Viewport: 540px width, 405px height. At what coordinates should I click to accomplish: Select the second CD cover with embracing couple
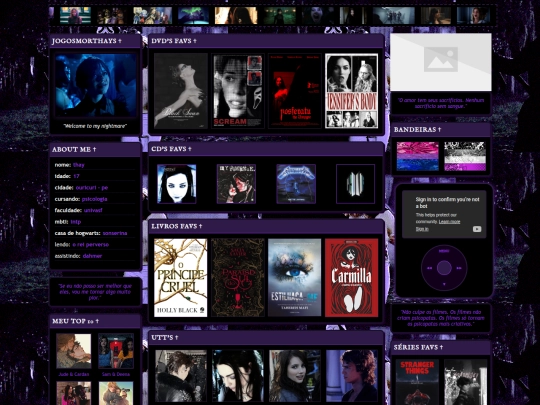[x=236, y=184]
